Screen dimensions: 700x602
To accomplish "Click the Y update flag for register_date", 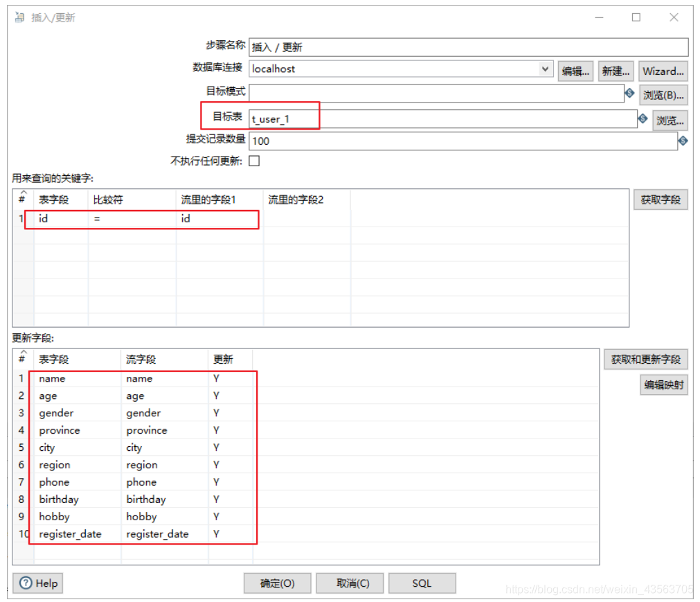I will [231, 533].
